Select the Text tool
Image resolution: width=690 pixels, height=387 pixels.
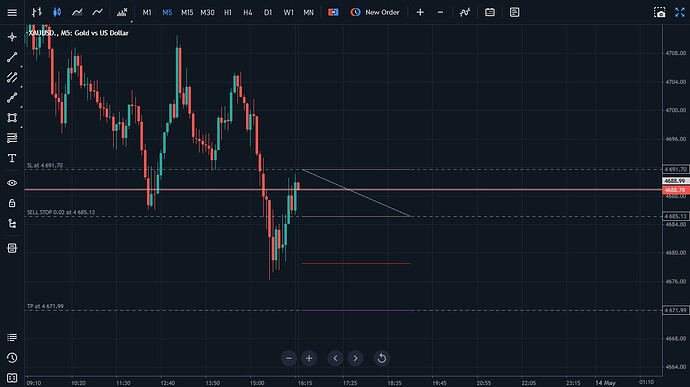(12, 158)
